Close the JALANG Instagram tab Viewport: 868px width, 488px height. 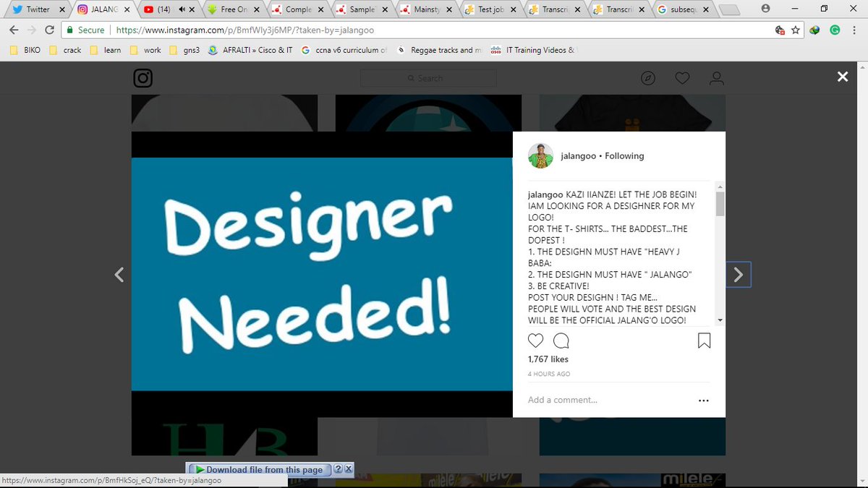127,9
